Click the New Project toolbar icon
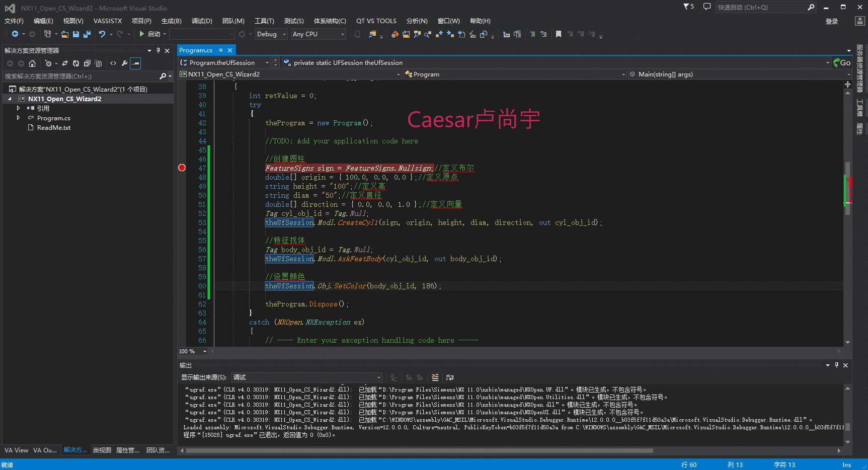The height and width of the screenshot is (470, 868). (47, 34)
